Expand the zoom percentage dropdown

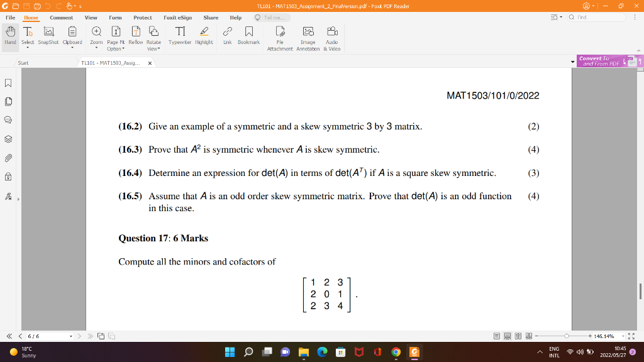pyautogui.click(x=623, y=336)
